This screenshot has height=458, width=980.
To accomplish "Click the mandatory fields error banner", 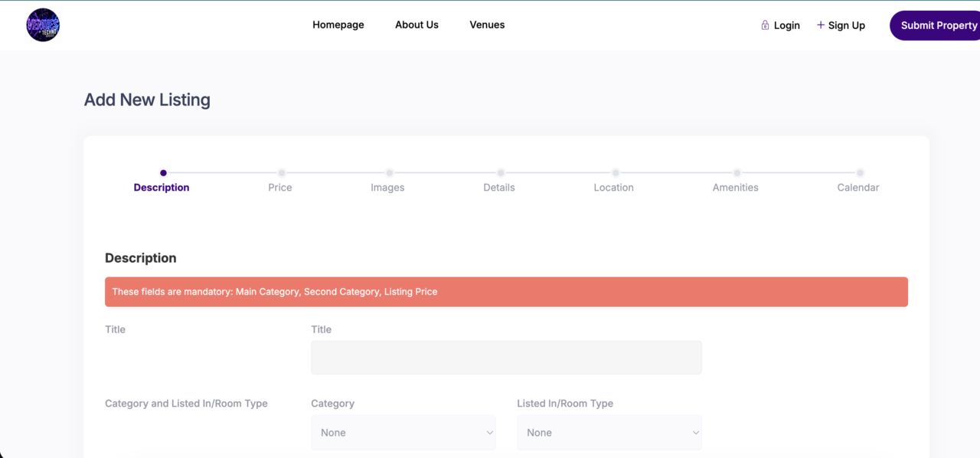I will click(506, 292).
